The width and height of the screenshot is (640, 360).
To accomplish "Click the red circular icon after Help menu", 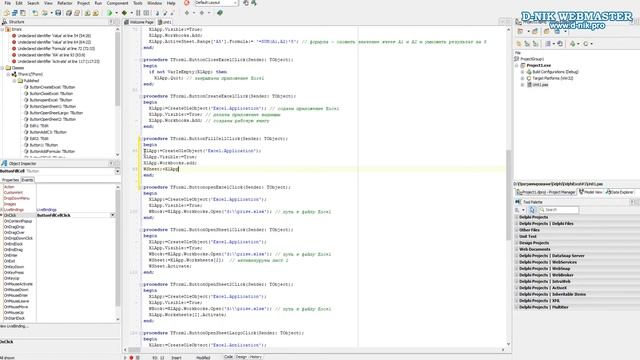I will point(187,3).
